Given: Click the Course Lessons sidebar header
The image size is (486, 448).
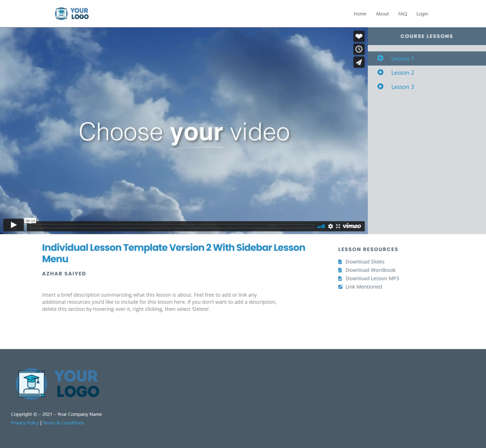Looking at the screenshot, I should [x=427, y=36].
